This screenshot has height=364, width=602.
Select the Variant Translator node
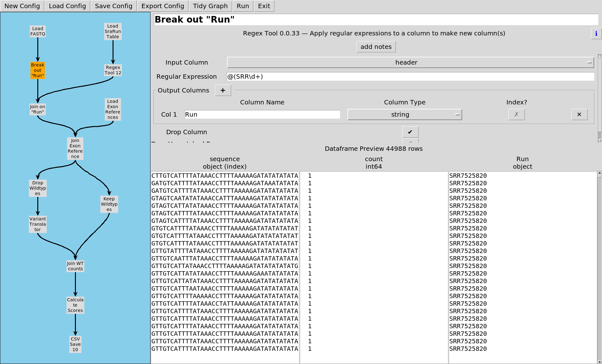(x=38, y=224)
